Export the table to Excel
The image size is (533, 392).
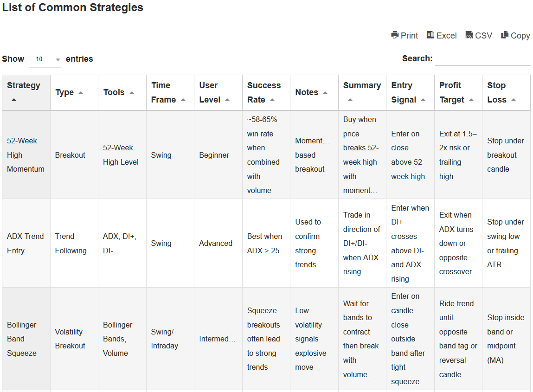pyautogui.click(x=441, y=36)
